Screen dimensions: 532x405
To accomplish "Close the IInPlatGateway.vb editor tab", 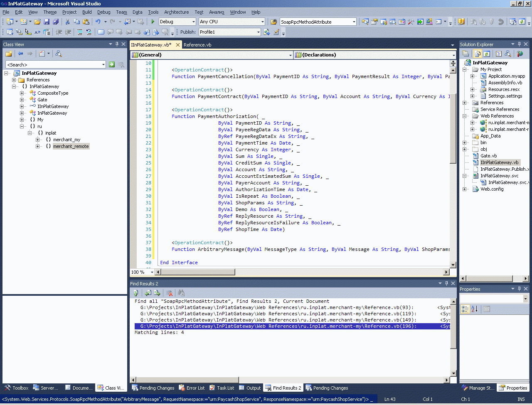I will click(x=178, y=45).
